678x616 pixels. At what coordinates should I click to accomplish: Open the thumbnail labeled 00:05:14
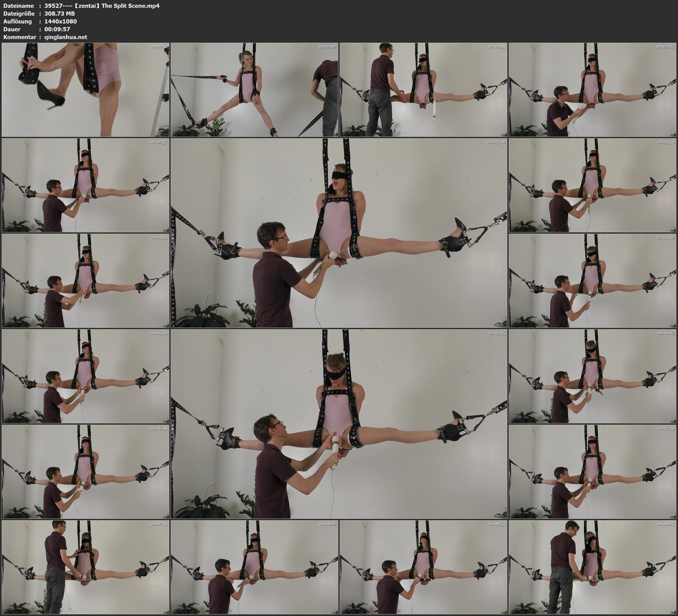[85, 376]
